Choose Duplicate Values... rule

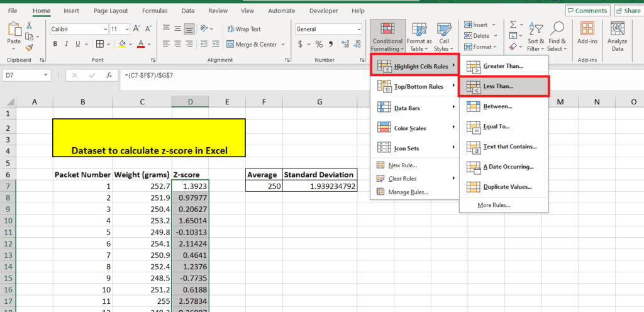pyautogui.click(x=504, y=187)
